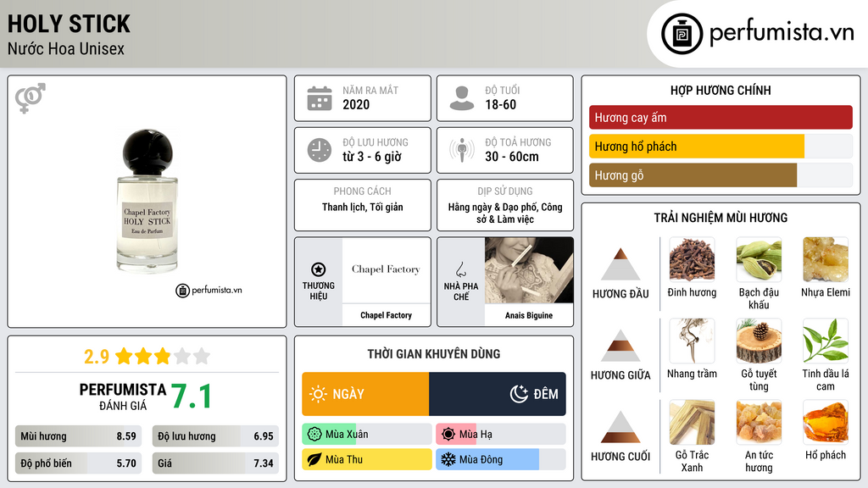This screenshot has width=868, height=488.
Task: Click the 2.9 star rating number
Action: pos(97,357)
